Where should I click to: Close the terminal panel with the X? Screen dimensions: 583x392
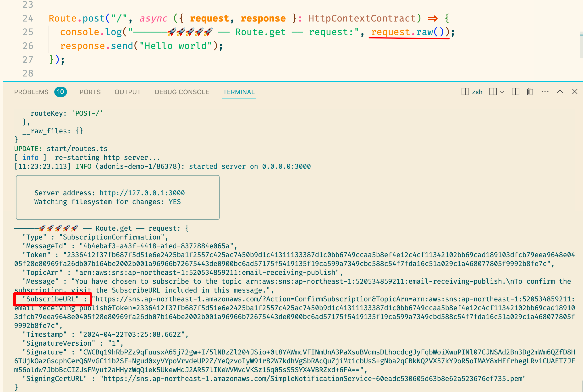point(575,92)
